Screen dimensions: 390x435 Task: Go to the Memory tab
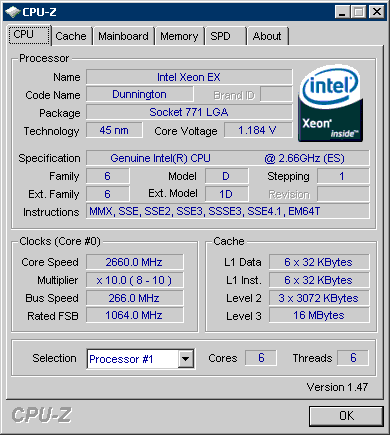point(179,36)
